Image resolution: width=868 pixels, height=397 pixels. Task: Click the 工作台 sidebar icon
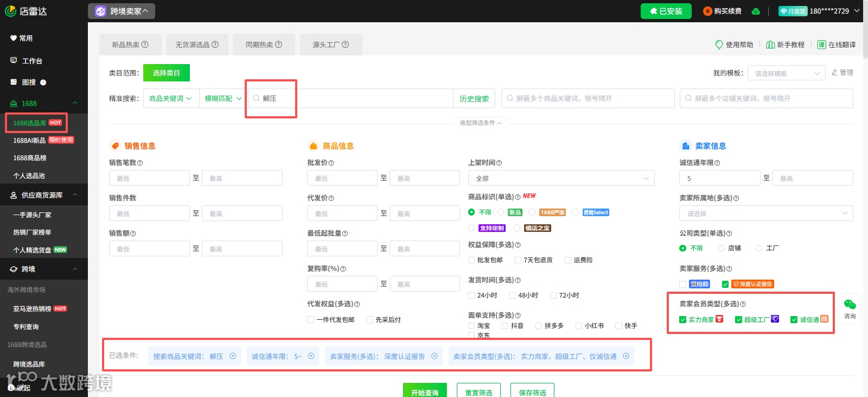coord(14,60)
